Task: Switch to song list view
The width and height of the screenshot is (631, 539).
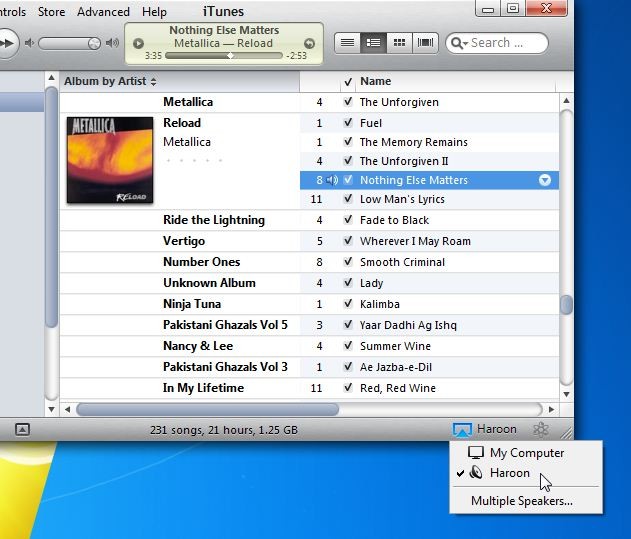Action: coord(347,43)
